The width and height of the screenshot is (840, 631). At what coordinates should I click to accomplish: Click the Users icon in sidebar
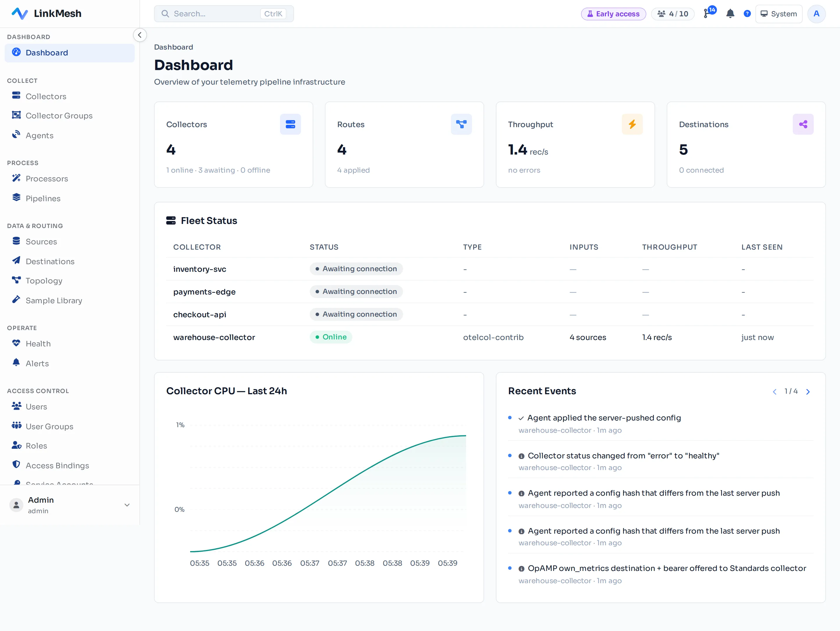(x=16, y=406)
